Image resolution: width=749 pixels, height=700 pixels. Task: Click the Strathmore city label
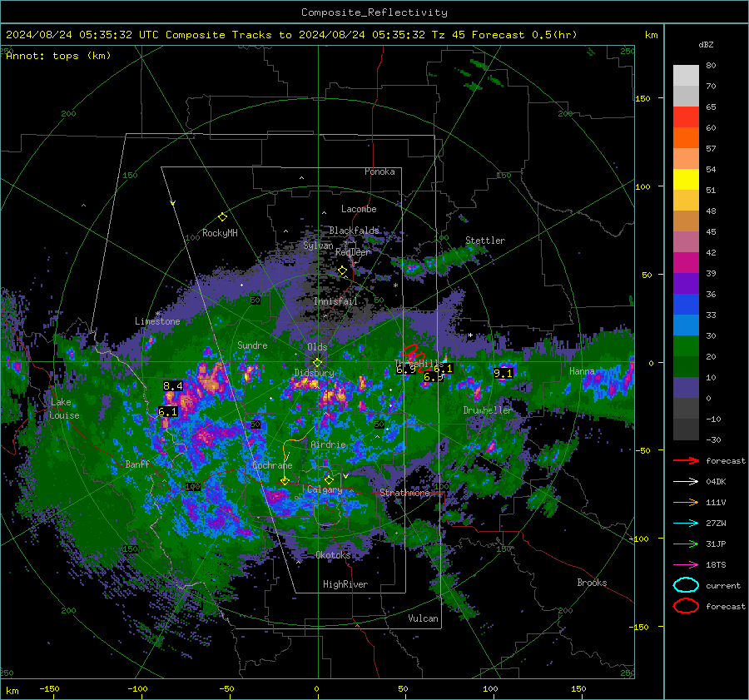(x=404, y=493)
